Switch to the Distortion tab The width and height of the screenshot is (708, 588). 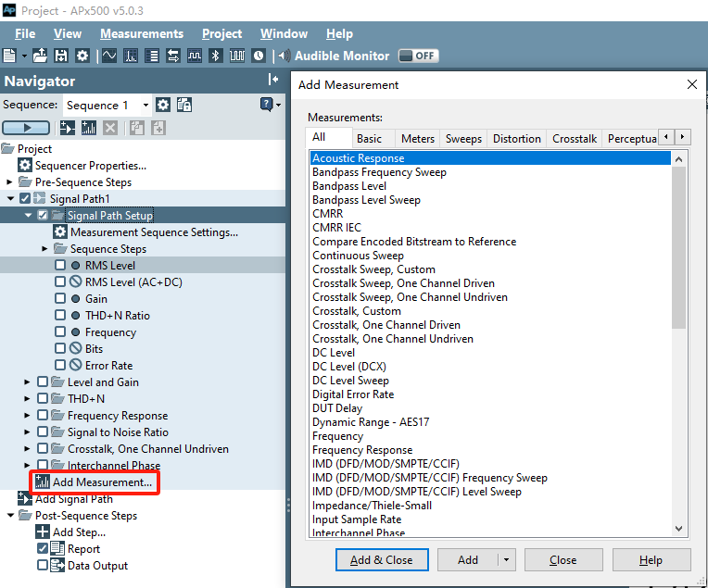click(x=516, y=139)
